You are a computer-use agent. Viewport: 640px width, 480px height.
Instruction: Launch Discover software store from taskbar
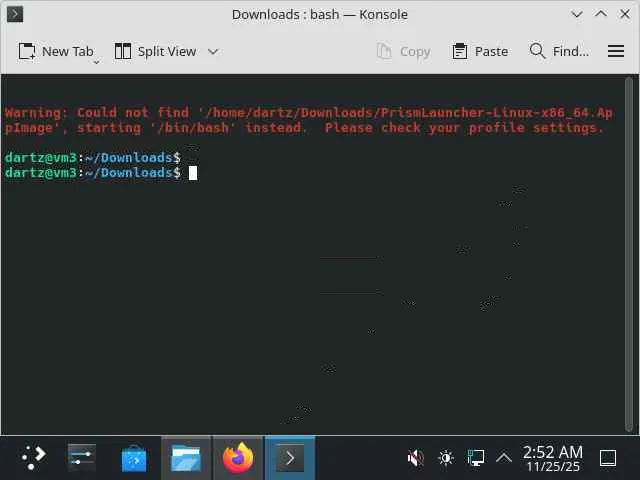click(134, 458)
